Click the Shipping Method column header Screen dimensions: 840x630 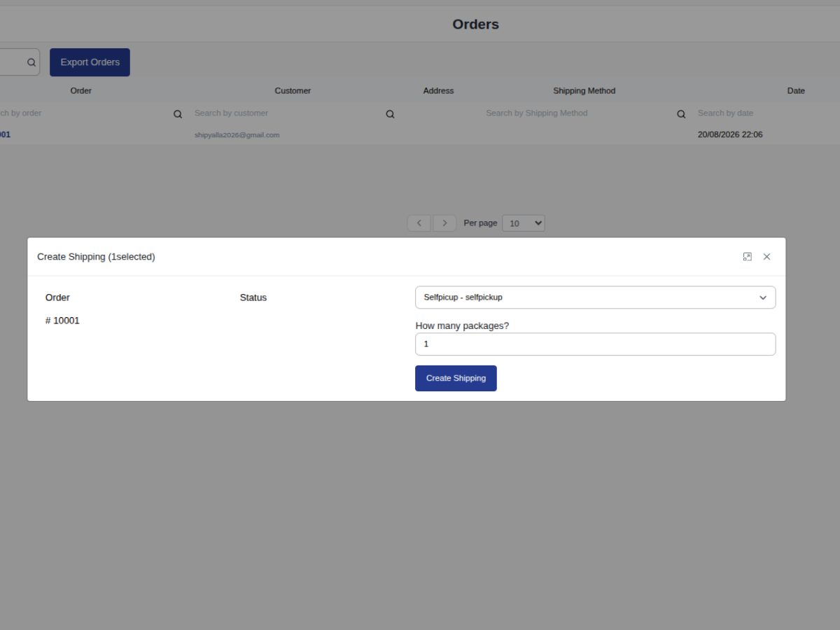tap(584, 91)
